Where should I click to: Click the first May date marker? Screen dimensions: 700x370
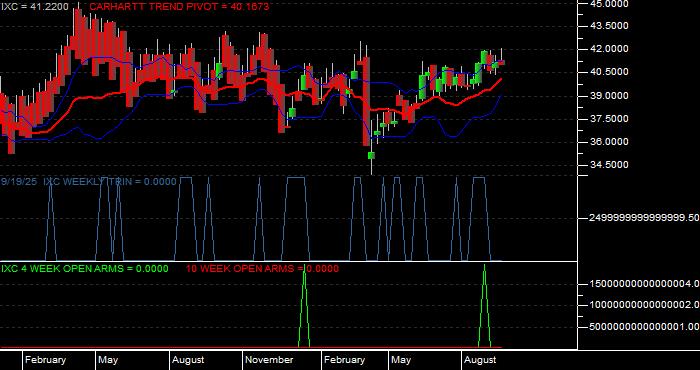pos(108,360)
